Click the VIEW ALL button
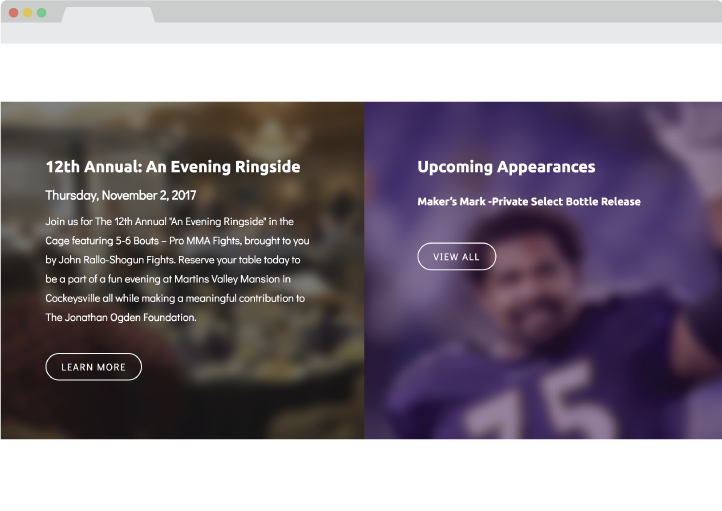Image resolution: width=722 pixels, height=511 pixels. coord(456,256)
